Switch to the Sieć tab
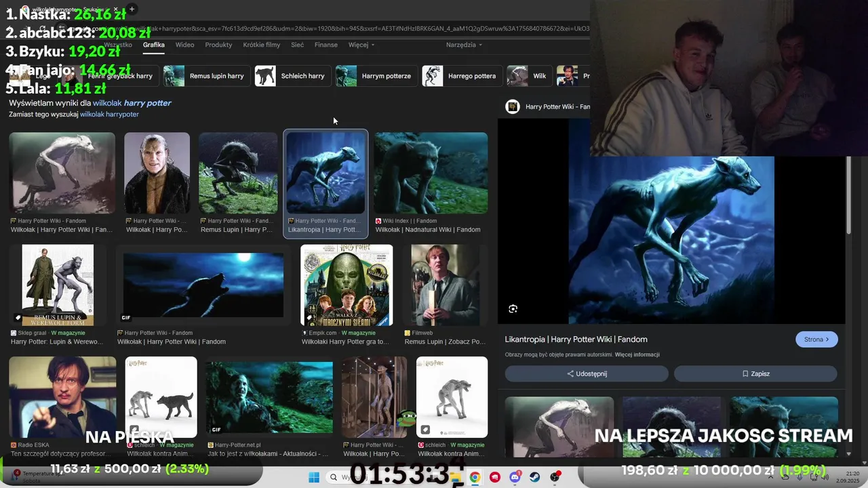 [x=297, y=45]
